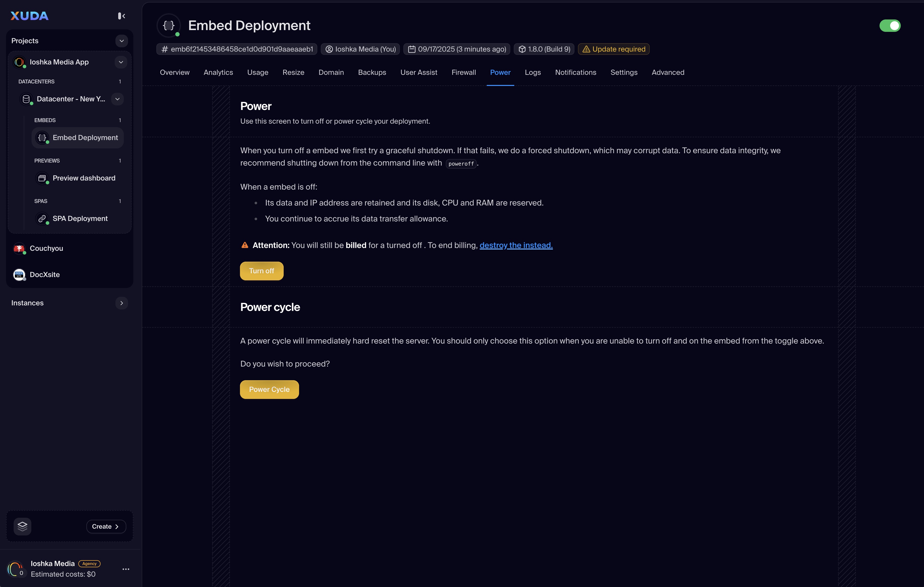Follow the destroy the instead link
924x587 pixels.
click(x=516, y=245)
